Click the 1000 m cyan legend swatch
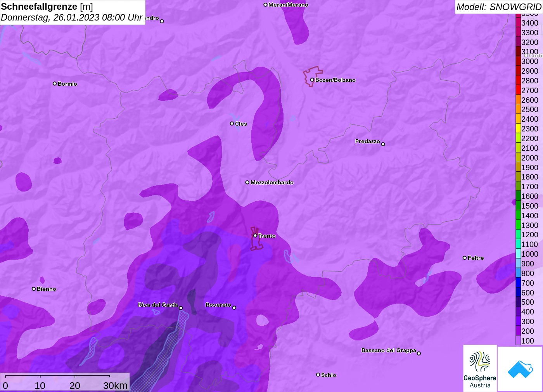 point(518,254)
